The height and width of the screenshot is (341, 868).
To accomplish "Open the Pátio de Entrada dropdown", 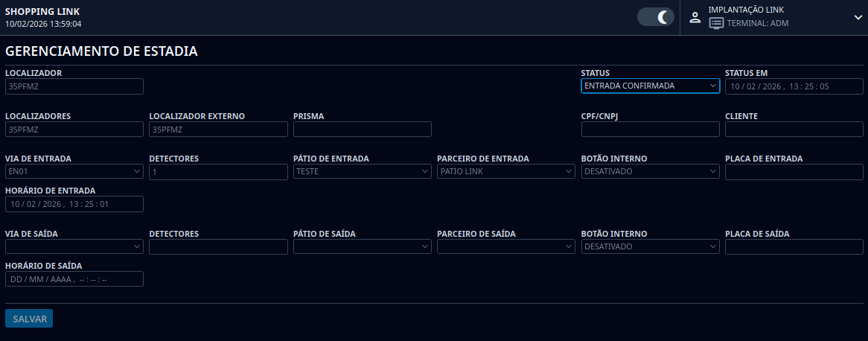I will click(x=362, y=172).
